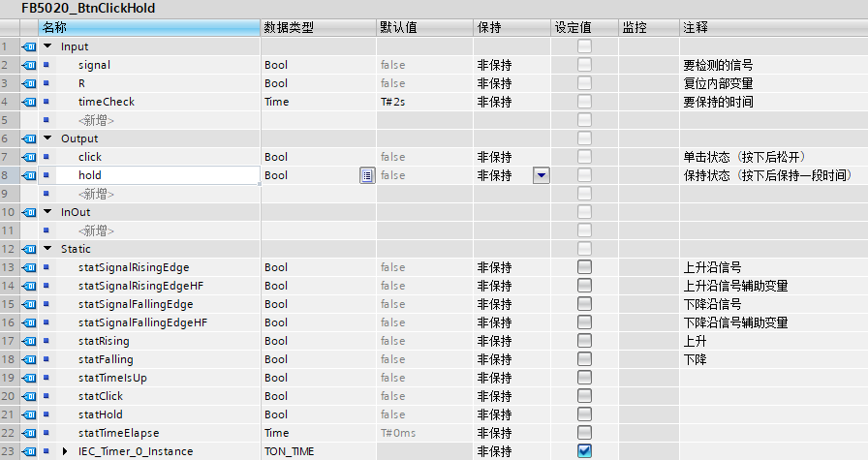Check the setpoint box for statTimeIsUp
This screenshot has height=460, width=868.
[584, 377]
